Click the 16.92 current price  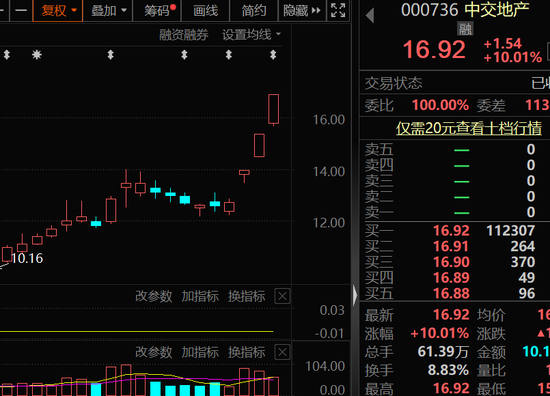[x=434, y=49]
